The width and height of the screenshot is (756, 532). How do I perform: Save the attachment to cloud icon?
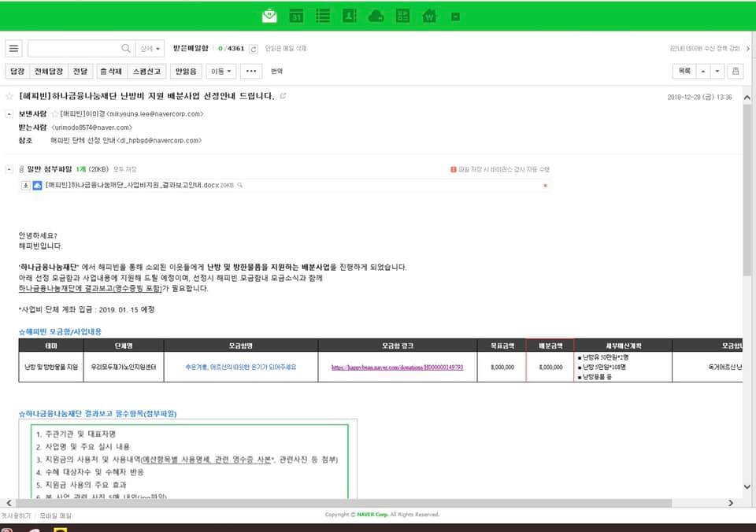click(37, 186)
